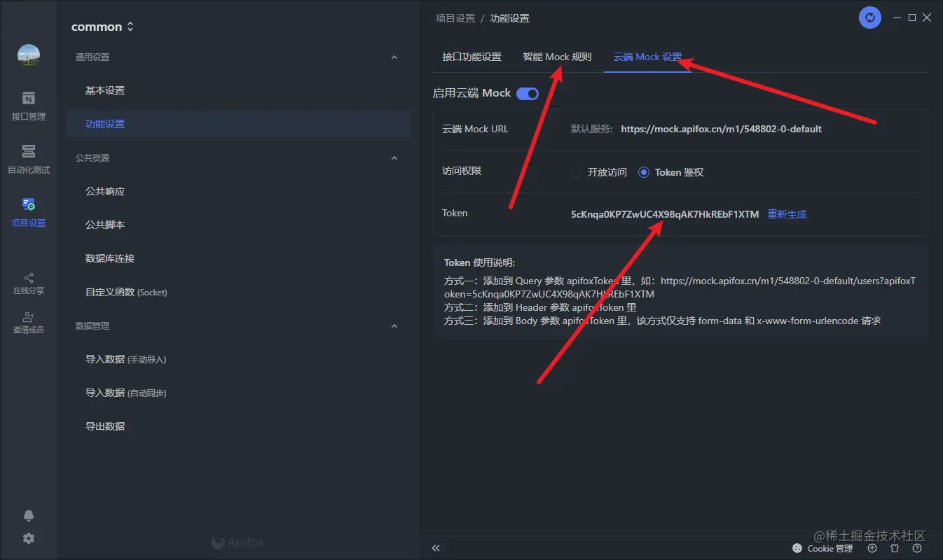Collapse the 公共资源 section
The width and height of the screenshot is (943, 560).
[x=394, y=158]
